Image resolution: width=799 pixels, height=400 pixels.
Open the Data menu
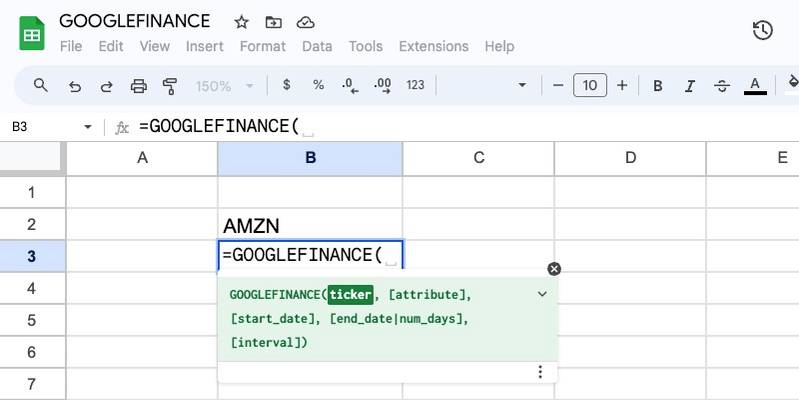pos(317,46)
